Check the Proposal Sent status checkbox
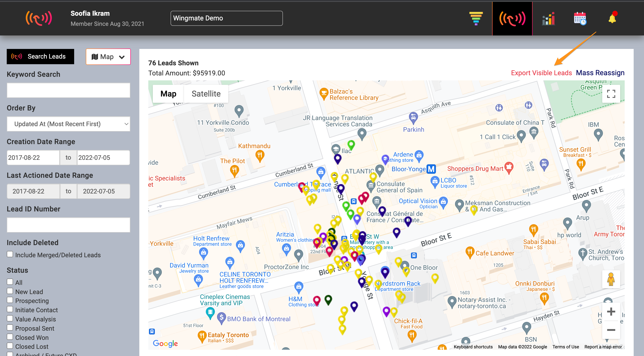The width and height of the screenshot is (644, 356). click(10, 328)
